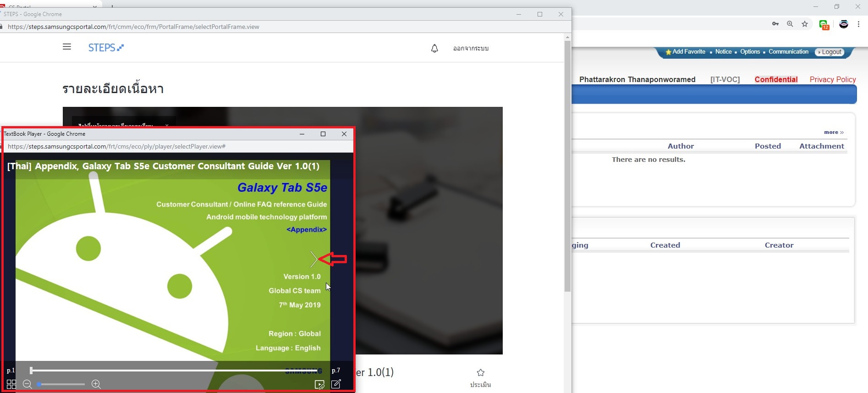Open the thumbnail grid view in TextBook Player

pyautogui.click(x=11, y=384)
